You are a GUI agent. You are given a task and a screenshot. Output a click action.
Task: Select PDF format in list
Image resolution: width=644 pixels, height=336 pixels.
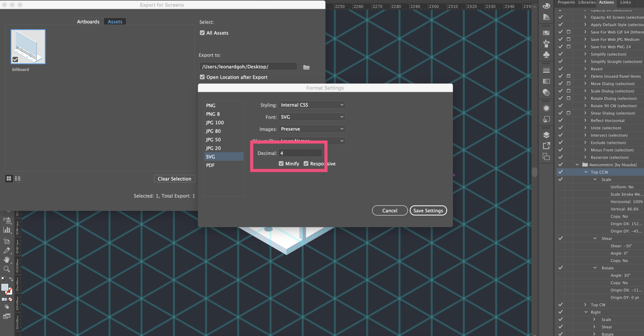click(224, 165)
